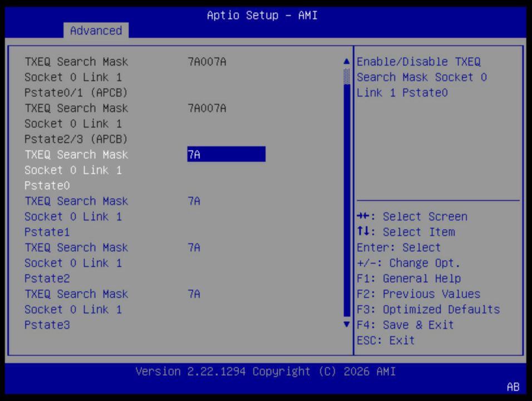Click the F4: Save & Exit hint

[x=405, y=325]
